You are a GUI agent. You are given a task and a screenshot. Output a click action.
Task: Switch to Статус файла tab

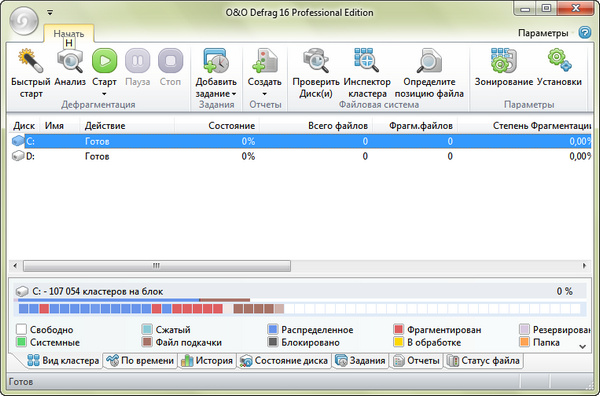tap(483, 360)
